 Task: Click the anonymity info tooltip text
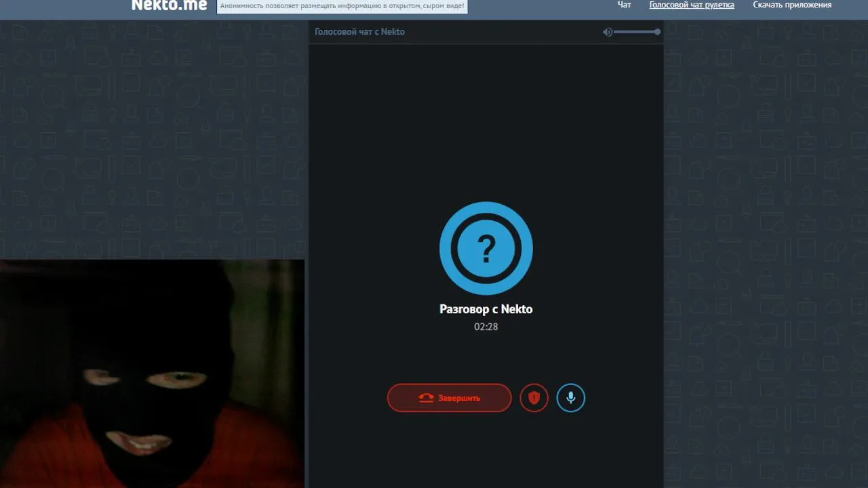point(342,6)
